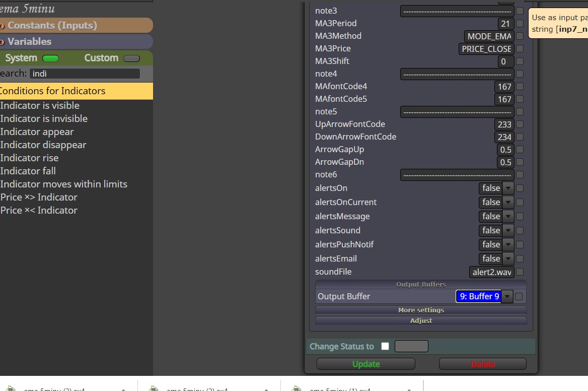Tick the checkbox beside MA3Period
The height and width of the screenshot is (391, 588).
point(520,24)
